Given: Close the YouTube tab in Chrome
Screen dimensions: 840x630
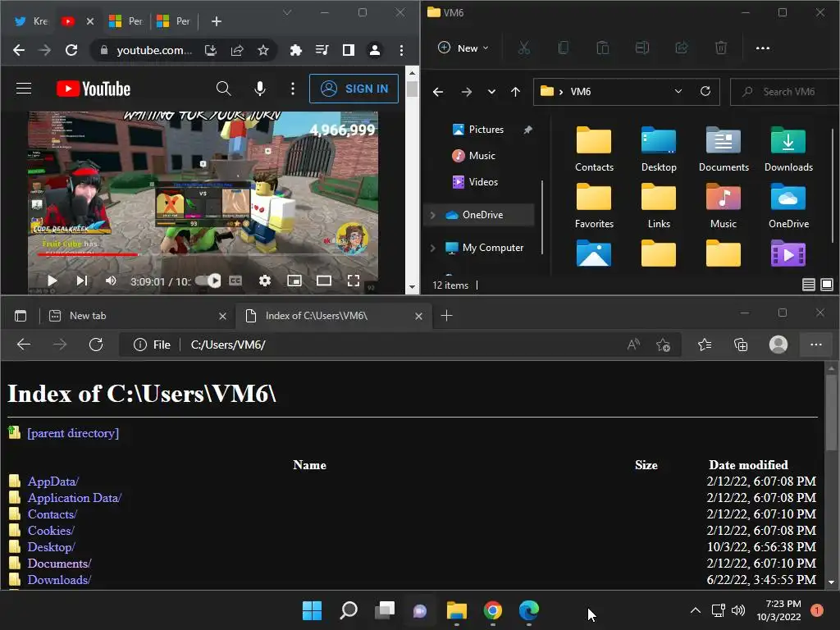Looking at the screenshot, I should click(x=90, y=21).
